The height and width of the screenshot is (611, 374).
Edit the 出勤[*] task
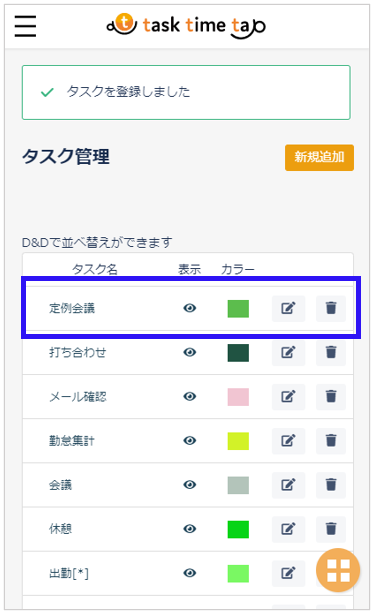pyautogui.click(x=288, y=573)
